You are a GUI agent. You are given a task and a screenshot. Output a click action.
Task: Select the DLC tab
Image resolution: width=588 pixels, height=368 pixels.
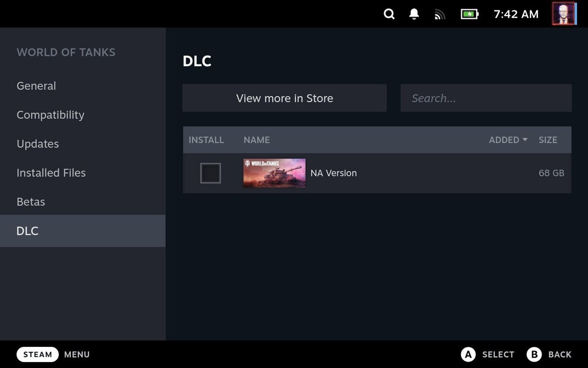pyautogui.click(x=82, y=231)
